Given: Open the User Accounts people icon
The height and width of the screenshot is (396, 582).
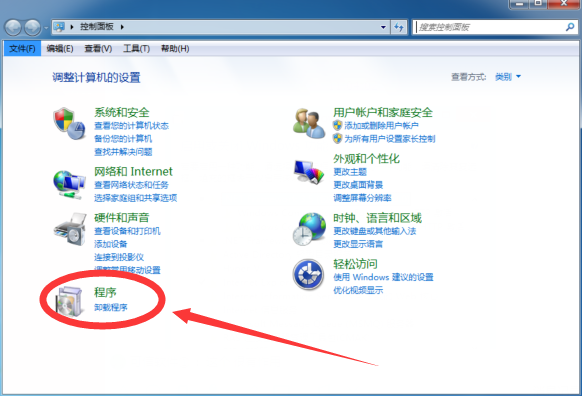Looking at the screenshot, I should point(309,124).
